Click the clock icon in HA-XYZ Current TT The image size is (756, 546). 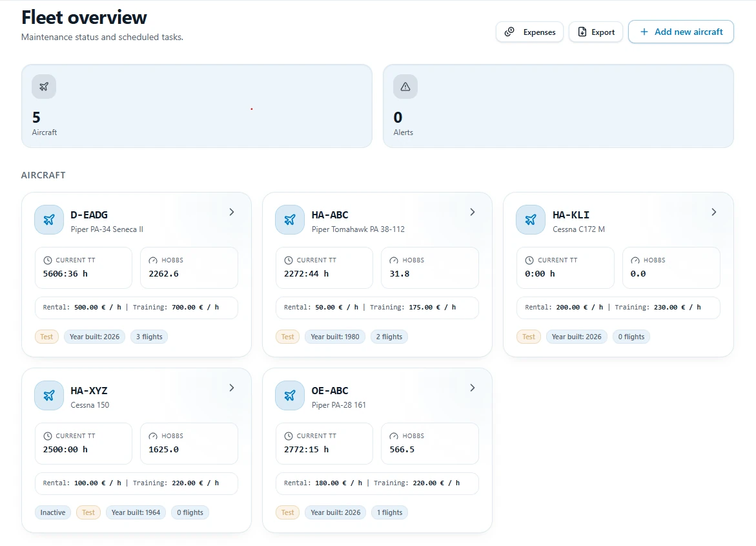[48, 436]
